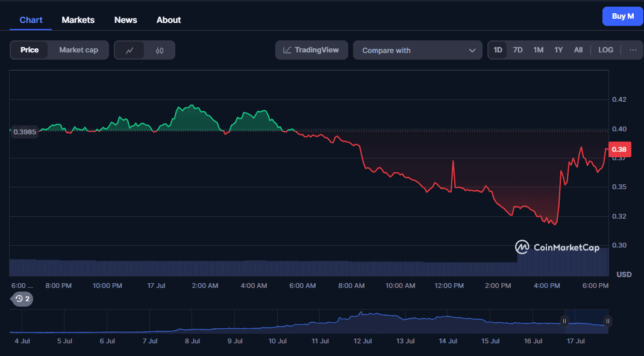Toggle chart to Price view

pyautogui.click(x=30, y=50)
